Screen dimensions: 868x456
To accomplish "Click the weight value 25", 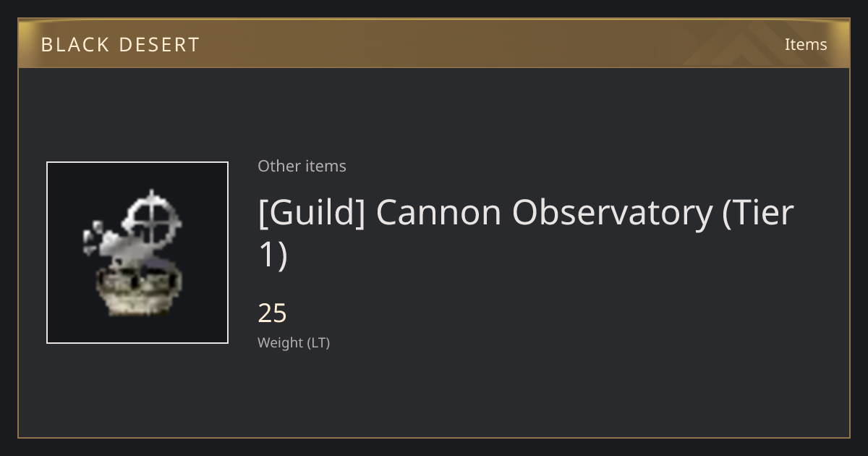I will pos(273,313).
